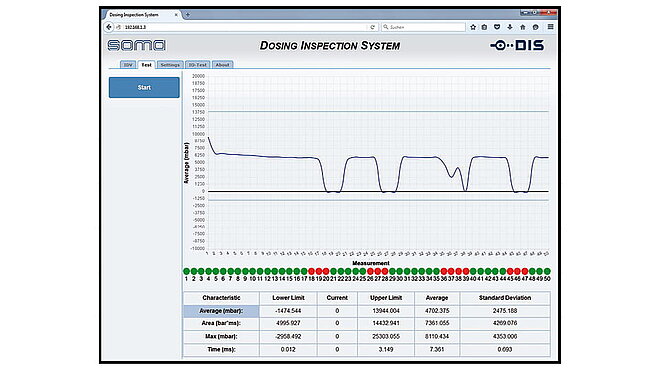Click the Current column header
Screen dimensions: 660x372
[x=337, y=298]
